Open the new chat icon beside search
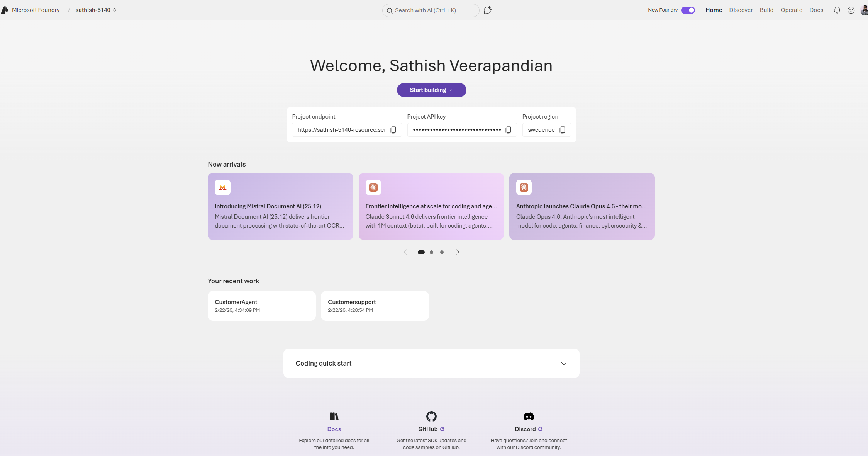This screenshot has width=868, height=456. pyautogui.click(x=487, y=10)
